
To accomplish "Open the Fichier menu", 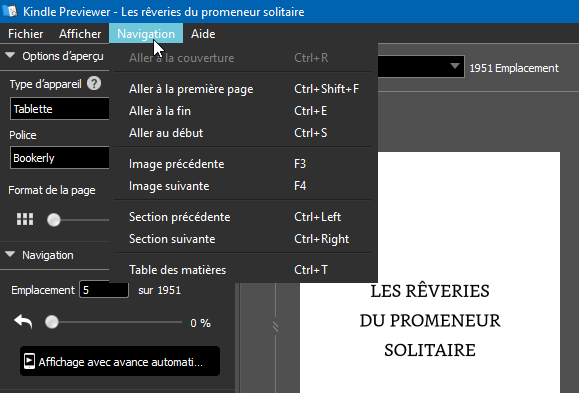I will [25, 34].
